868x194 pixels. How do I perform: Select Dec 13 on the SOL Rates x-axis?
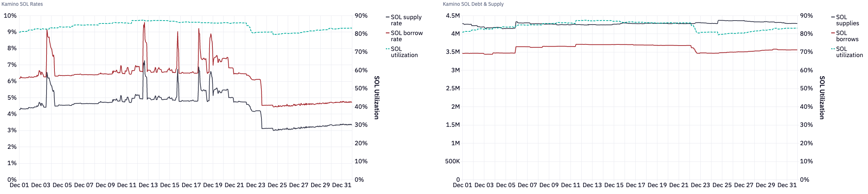[148, 185]
